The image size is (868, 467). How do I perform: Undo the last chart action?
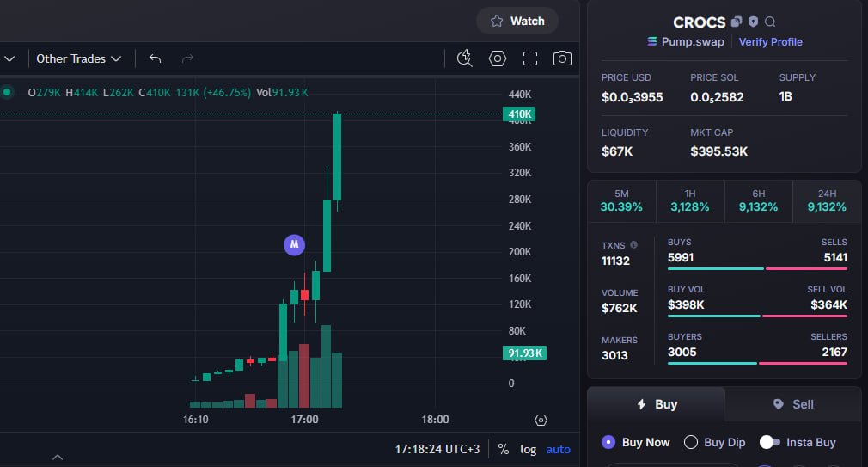(155, 58)
